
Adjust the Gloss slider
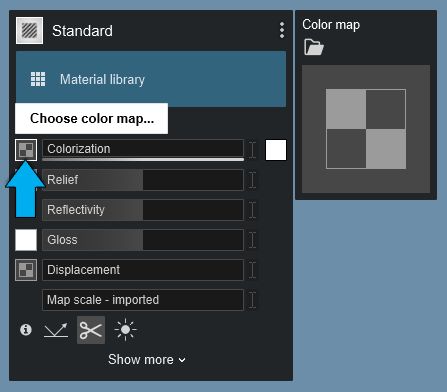(143, 240)
